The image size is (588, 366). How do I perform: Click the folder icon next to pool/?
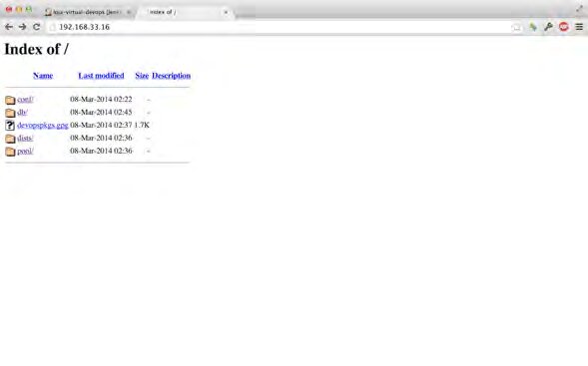tap(10, 152)
